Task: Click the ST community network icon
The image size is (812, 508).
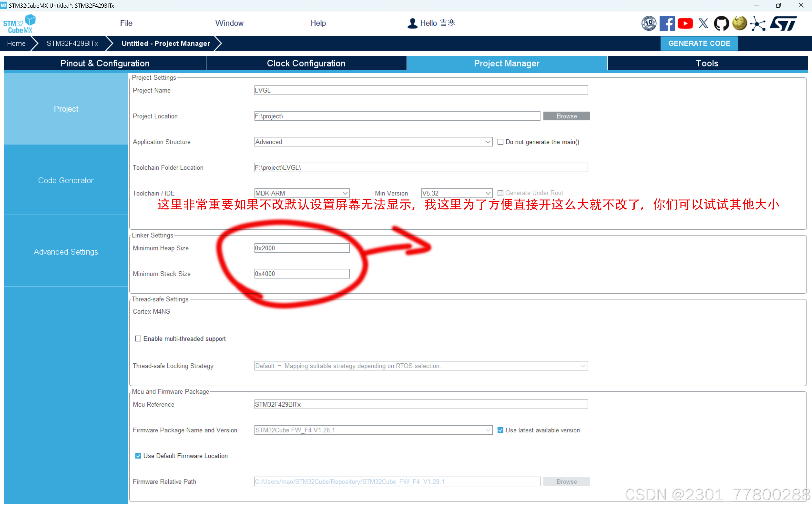Action: (758, 24)
